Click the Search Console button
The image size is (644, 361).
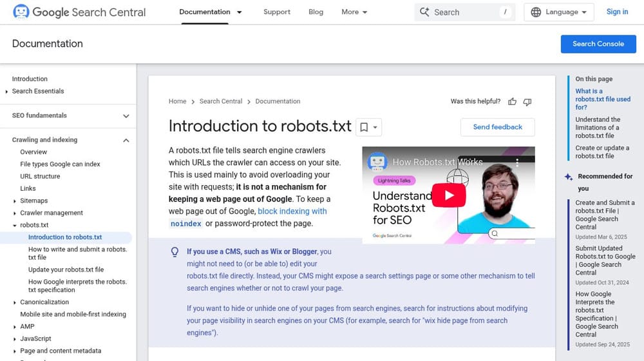coord(598,44)
